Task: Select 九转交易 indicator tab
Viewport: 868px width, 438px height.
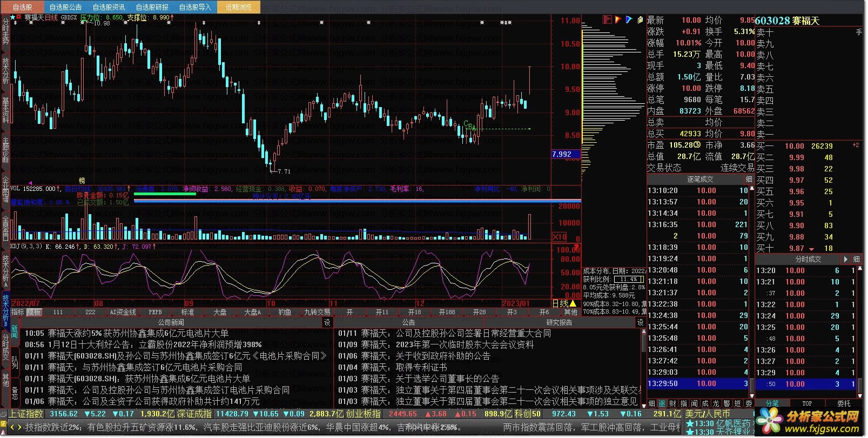Action: pyautogui.click(x=317, y=312)
